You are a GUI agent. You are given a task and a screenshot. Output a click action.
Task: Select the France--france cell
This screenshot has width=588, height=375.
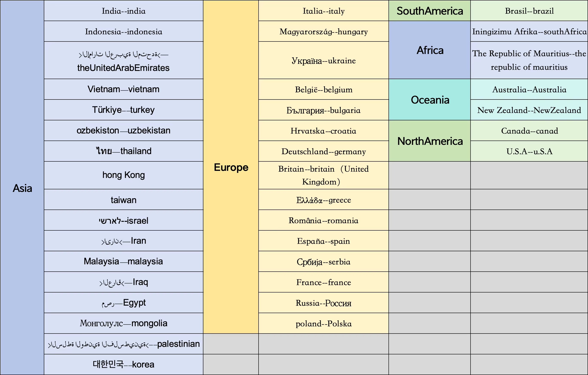coord(324,282)
